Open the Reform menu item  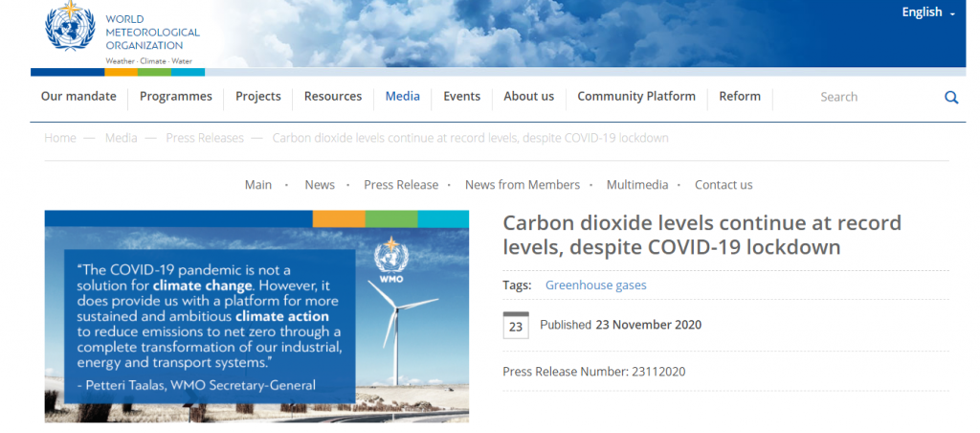[x=740, y=97]
